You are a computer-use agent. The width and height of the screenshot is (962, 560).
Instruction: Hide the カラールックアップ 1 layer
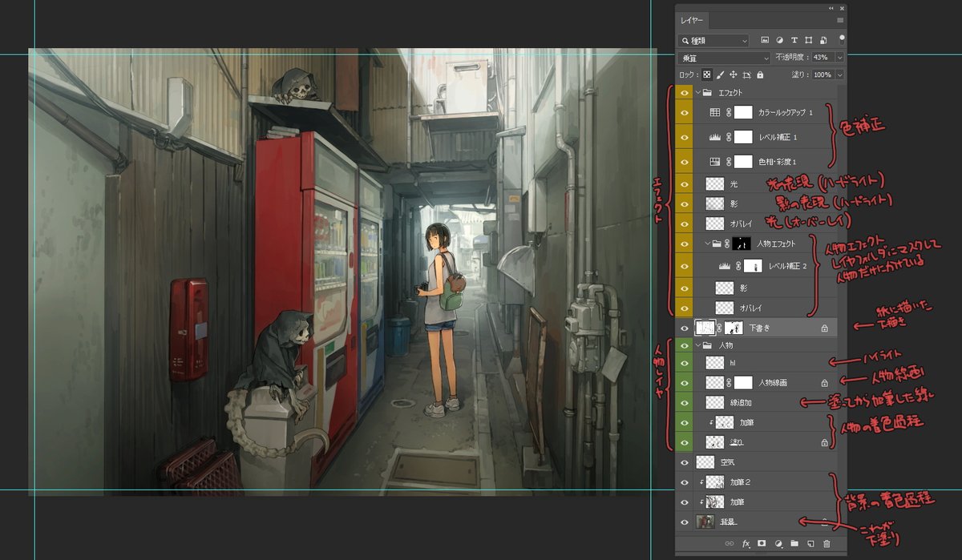685,113
